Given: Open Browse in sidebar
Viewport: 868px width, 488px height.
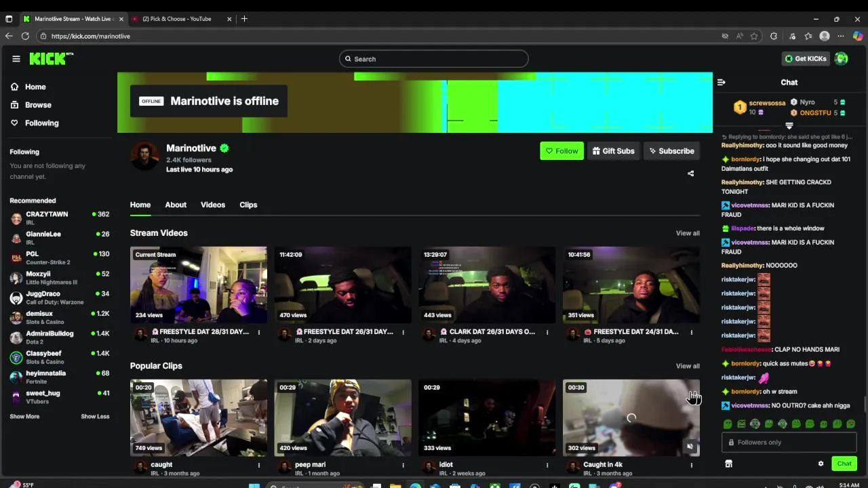Looking at the screenshot, I should 31,105.
